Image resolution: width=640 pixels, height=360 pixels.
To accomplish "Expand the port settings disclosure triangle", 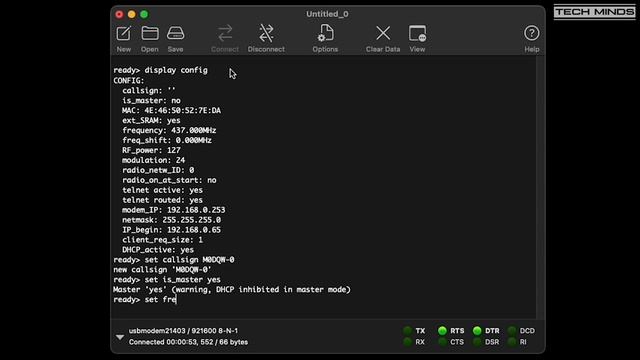I will click(x=120, y=337).
